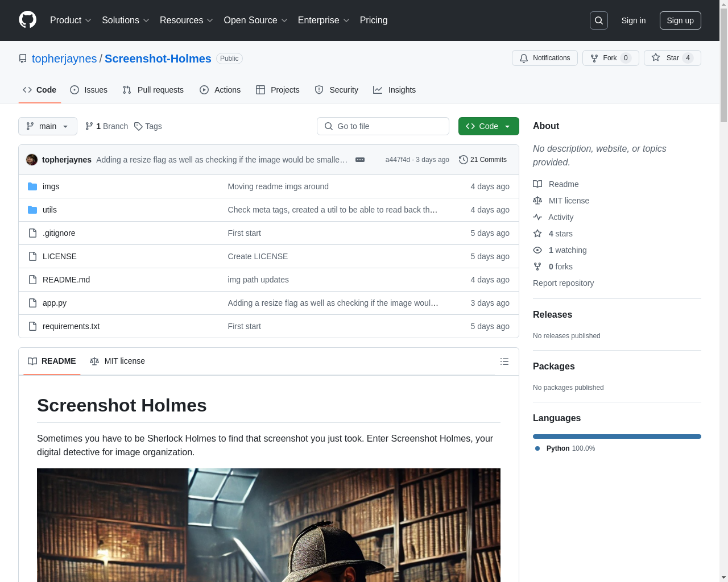Click the star icon beside 4 stars

tap(537, 234)
